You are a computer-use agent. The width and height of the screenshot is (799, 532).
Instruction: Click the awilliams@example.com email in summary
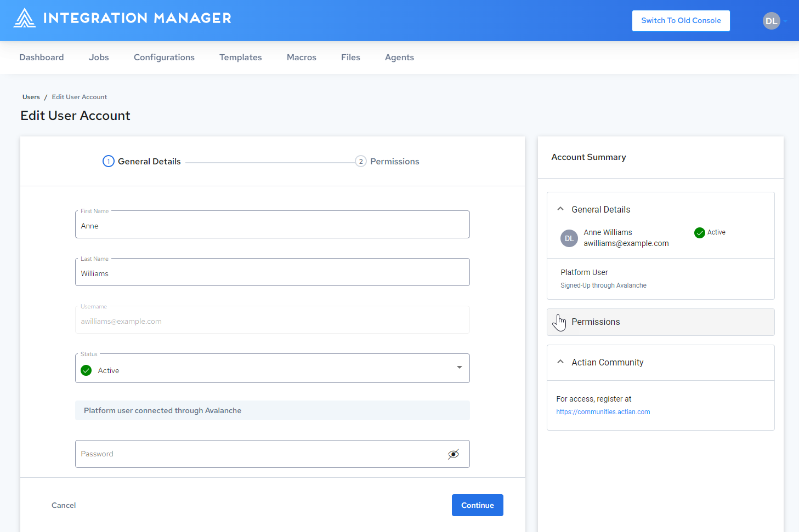(x=626, y=243)
